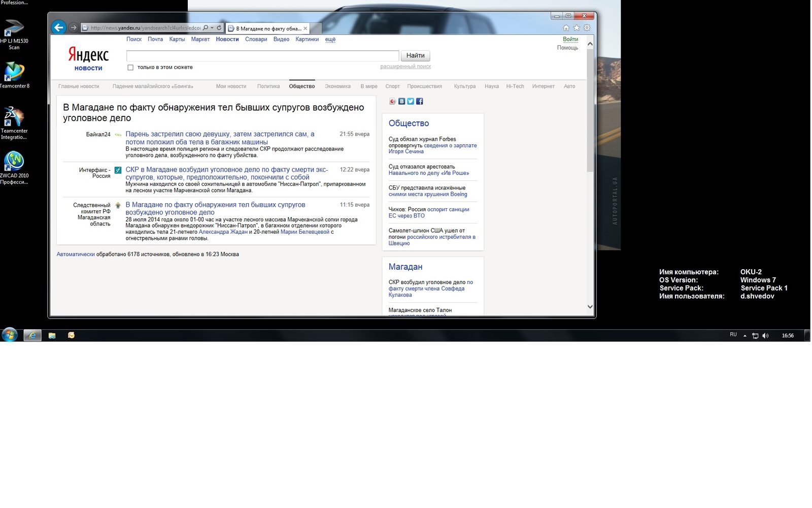Viewport: 812px width, 508px height.
Task: Click the volume speaker icon in the tray
Action: (x=765, y=336)
